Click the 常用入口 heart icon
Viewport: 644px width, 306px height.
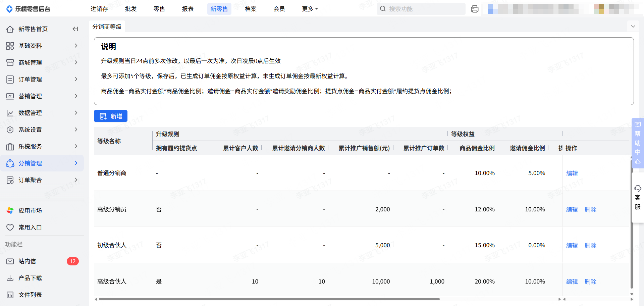(10, 227)
